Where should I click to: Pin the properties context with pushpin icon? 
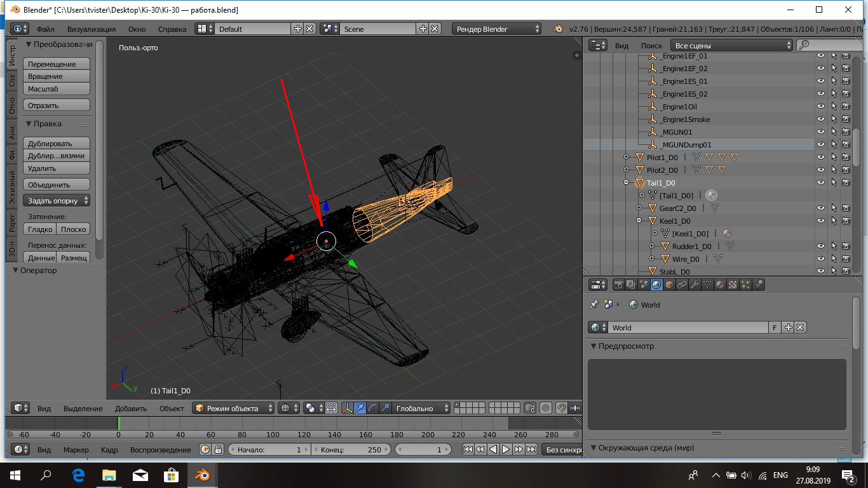(x=594, y=304)
